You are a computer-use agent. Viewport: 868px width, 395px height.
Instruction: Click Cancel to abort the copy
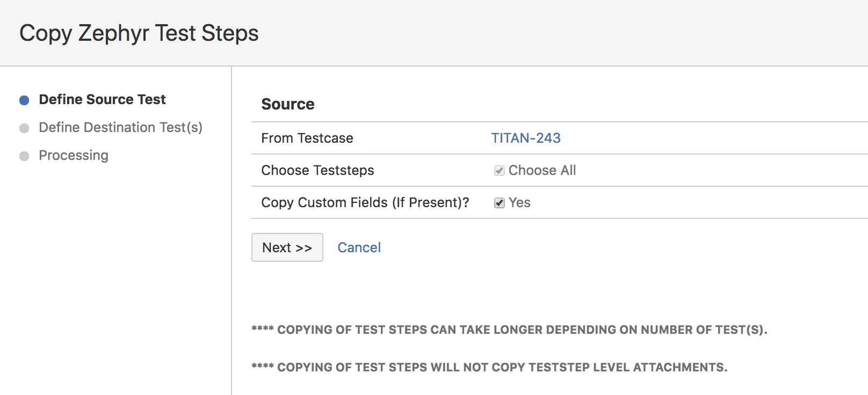pyautogui.click(x=359, y=247)
